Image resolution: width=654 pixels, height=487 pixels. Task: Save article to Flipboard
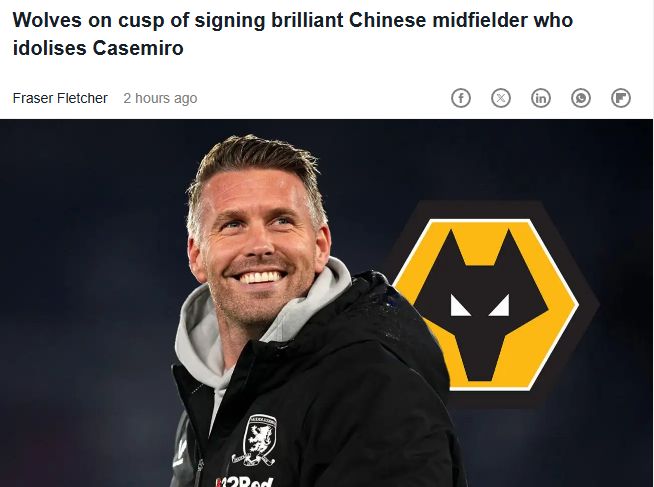(621, 98)
